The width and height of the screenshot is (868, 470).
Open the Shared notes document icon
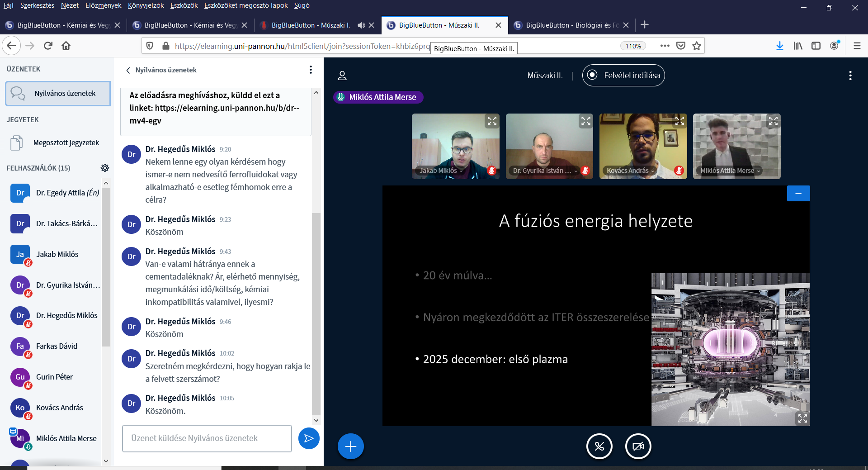pyautogui.click(x=17, y=143)
